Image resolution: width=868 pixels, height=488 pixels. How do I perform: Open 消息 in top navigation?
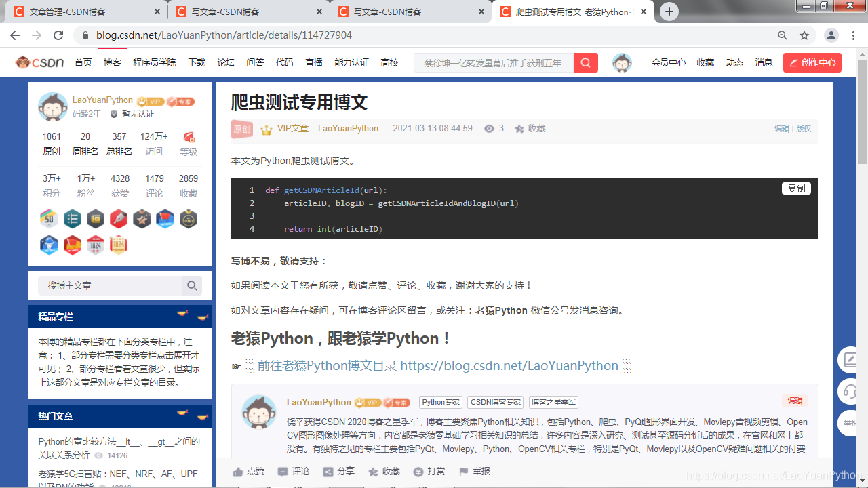(x=764, y=62)
